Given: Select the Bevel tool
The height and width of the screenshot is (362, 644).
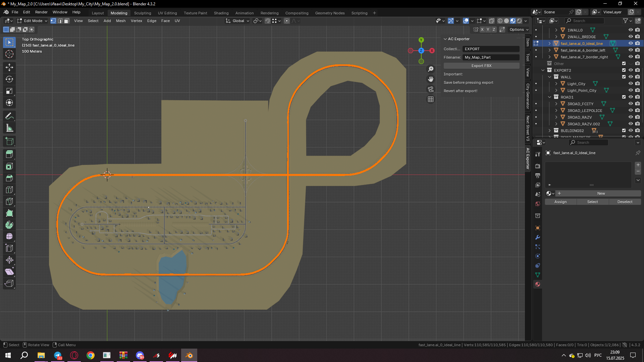Looking at the screenshot, I should (9, 178).
